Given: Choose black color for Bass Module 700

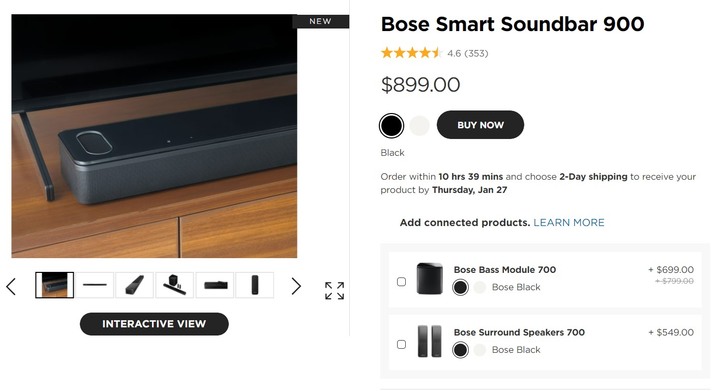Looking at the screenshot, I should 460,287.
